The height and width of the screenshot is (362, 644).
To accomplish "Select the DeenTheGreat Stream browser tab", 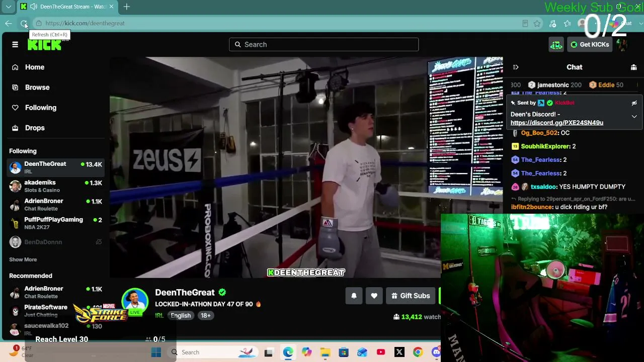I will pyautogui.click(x=67, y=7).
